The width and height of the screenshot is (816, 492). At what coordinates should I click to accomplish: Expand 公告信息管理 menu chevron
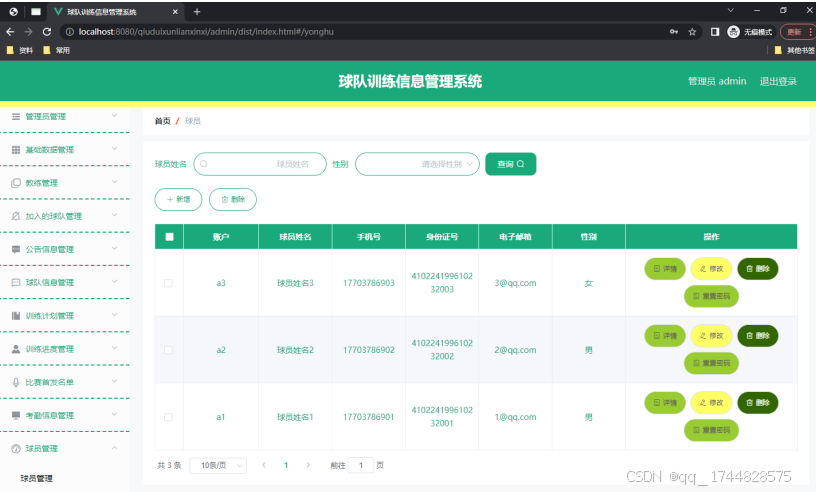[114, 248]
